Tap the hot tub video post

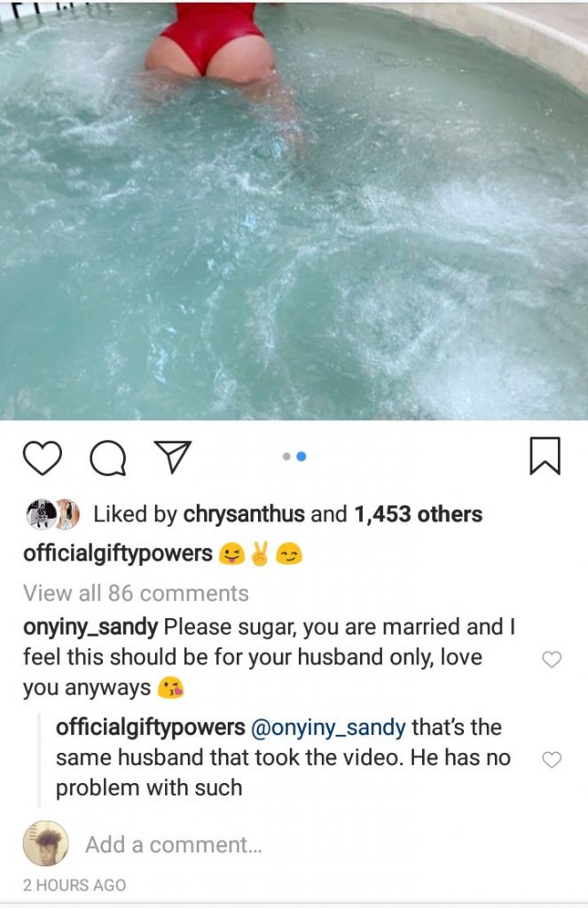294,209
